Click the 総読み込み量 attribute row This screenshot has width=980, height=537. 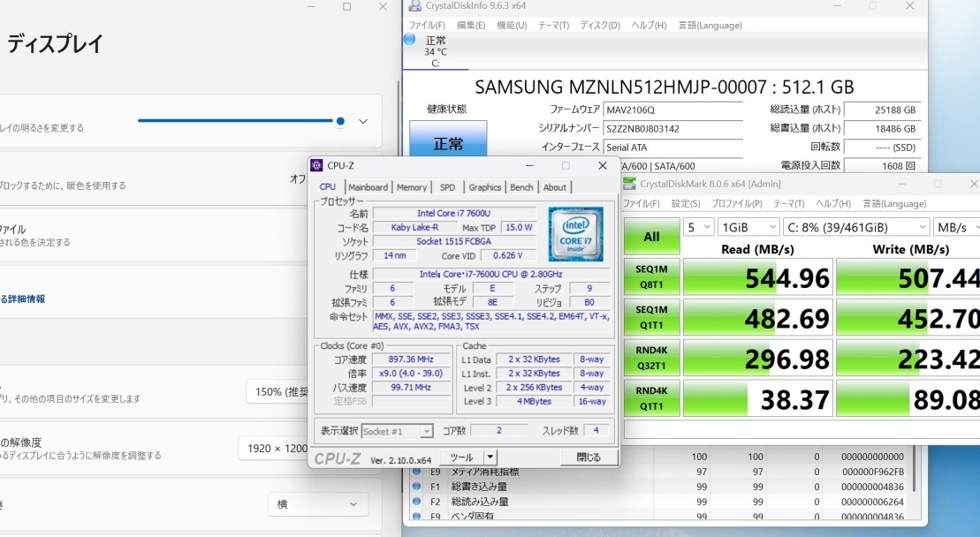tap(659, 502)
